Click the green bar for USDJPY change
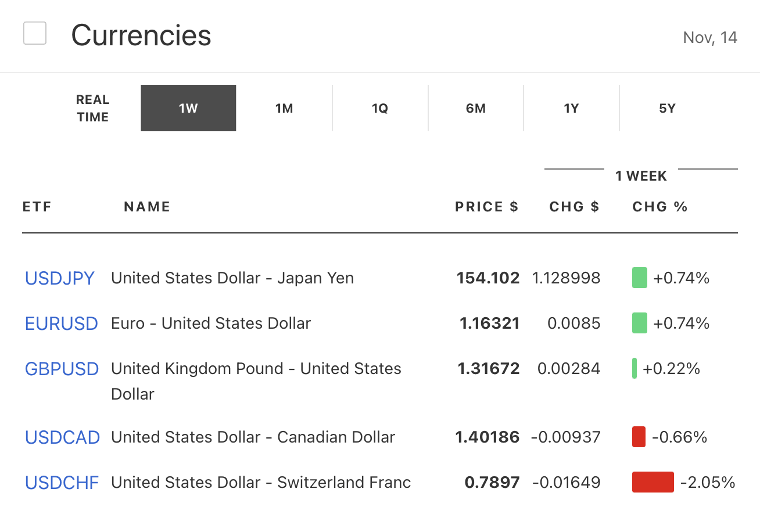Image resolution: width=760 pixels, height=532 pixels. click(639, 278)
